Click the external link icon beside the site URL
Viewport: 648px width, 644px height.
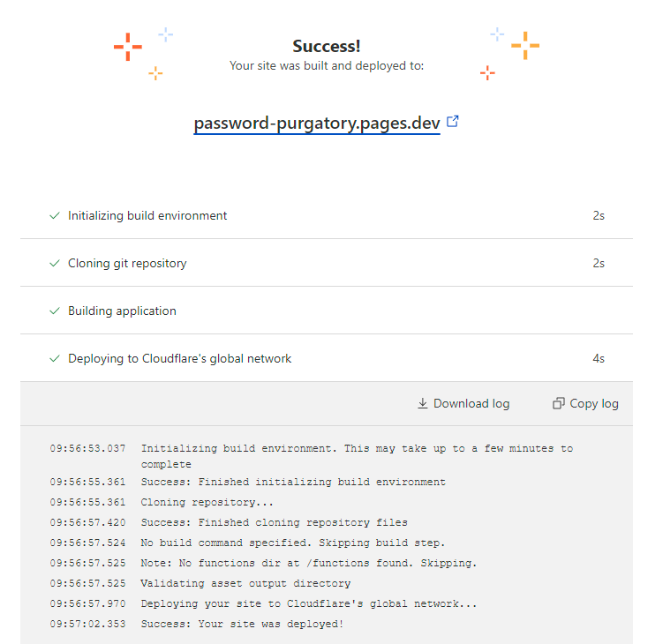coord(453,122)
